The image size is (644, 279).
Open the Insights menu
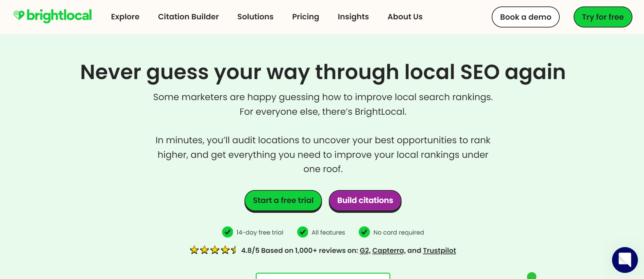click(353, 17)
